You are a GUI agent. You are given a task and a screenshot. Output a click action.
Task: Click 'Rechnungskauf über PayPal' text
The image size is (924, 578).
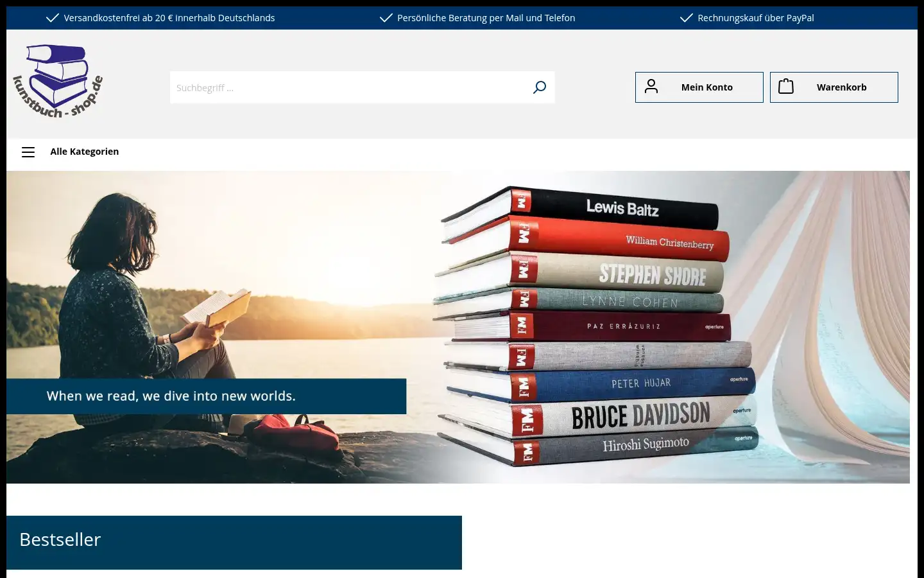756,18
